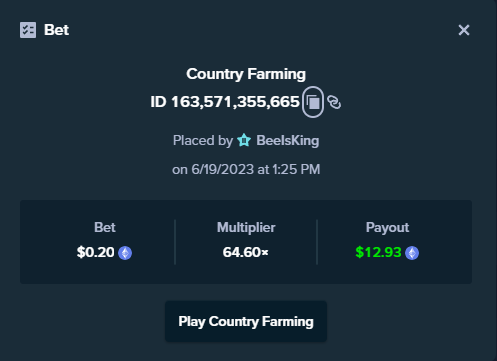
Task: Click the Payout column label
Action: (387, 227)
